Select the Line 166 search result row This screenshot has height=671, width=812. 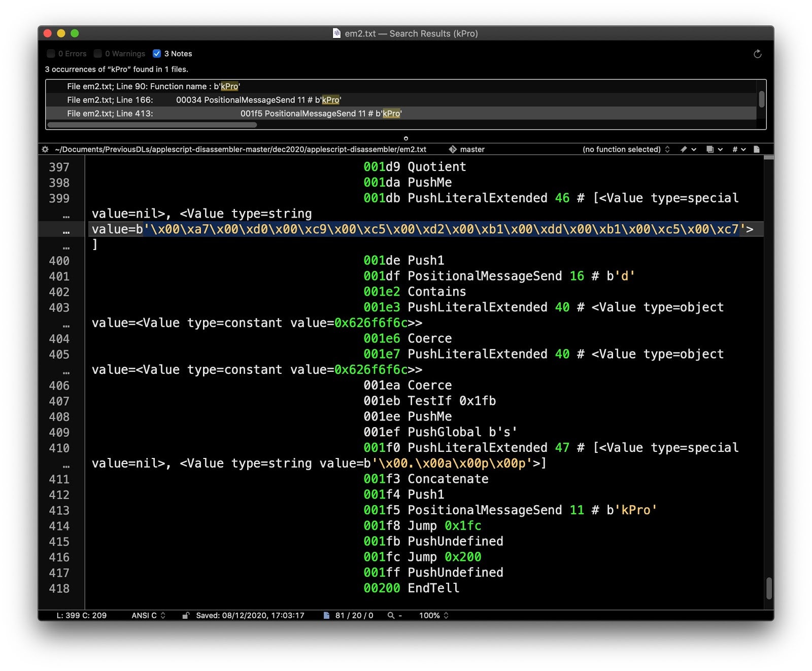point(204,100)
